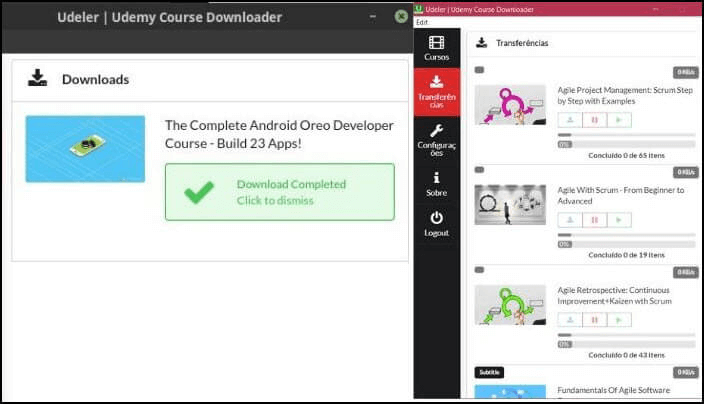Pause Agile Project Management course download
Image resolution: width=704 pixels, height=404 pixels.
pyautogui.click(x=595, y=120)
